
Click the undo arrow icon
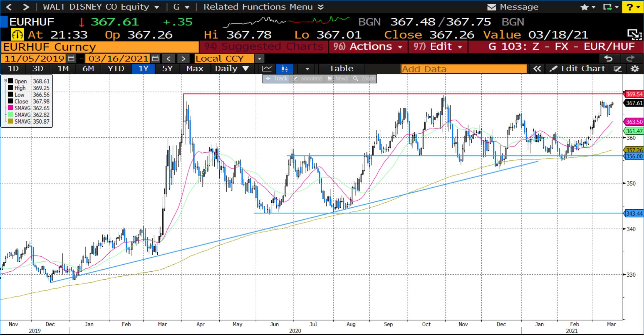pyautogui.click(x=608, y=59)
